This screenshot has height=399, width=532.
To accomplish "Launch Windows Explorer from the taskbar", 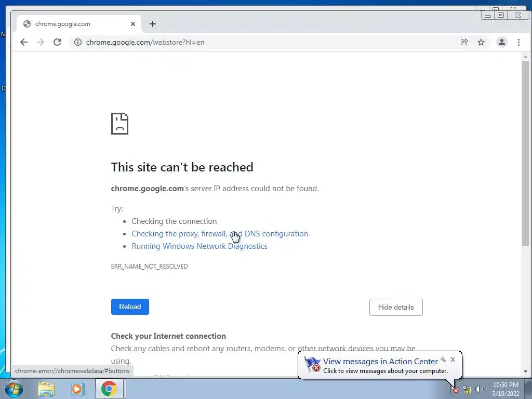I will [46, 389].
